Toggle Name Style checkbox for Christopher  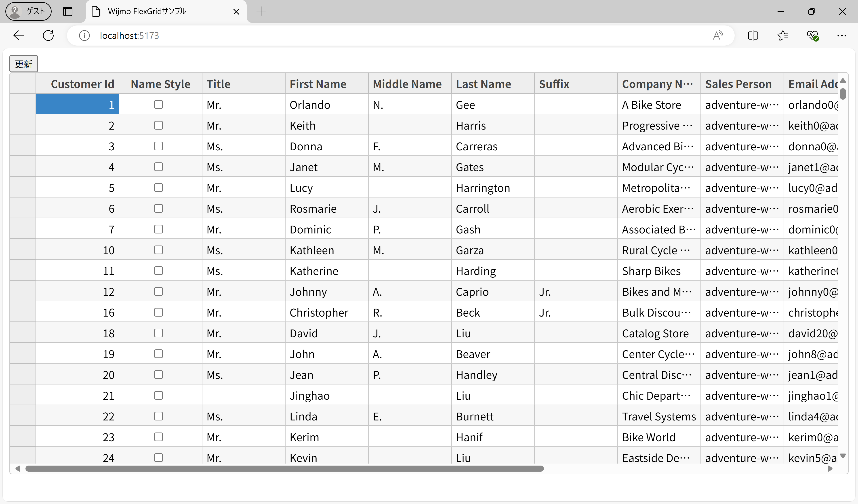point(158,312)
